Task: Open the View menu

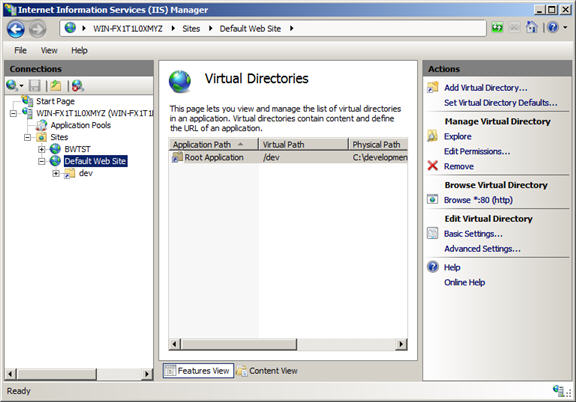Action: pos(49,50)
